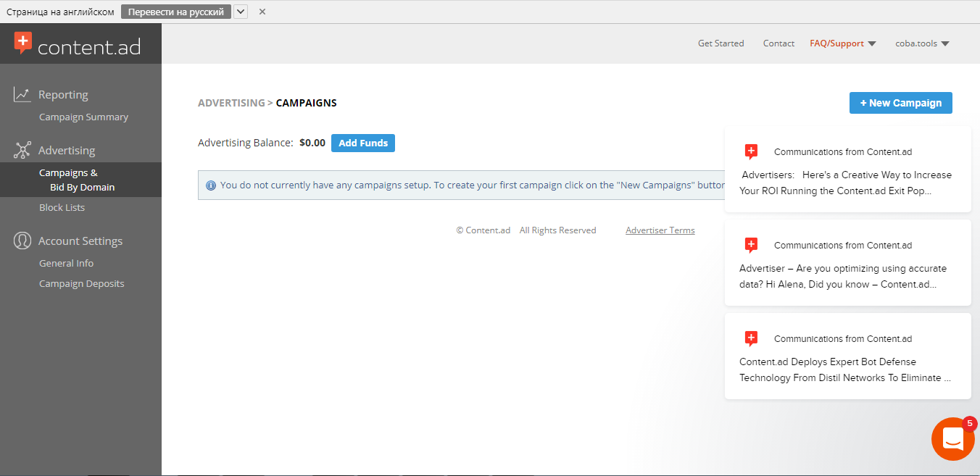The height and width of the screenshot is (476, 980).
Task: Click the ADVERTISING breadcrumb link
Action: point(231,103)
